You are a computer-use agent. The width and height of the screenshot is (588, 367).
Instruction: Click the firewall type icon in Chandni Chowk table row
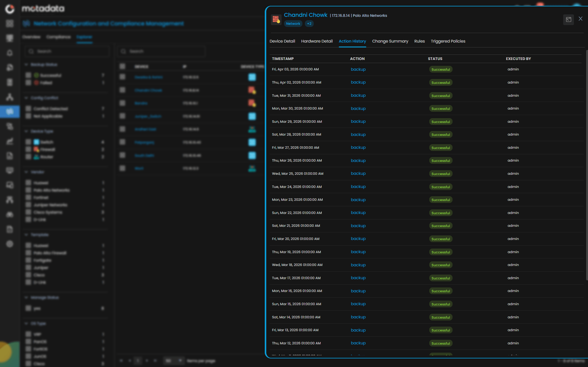[252, 90]
